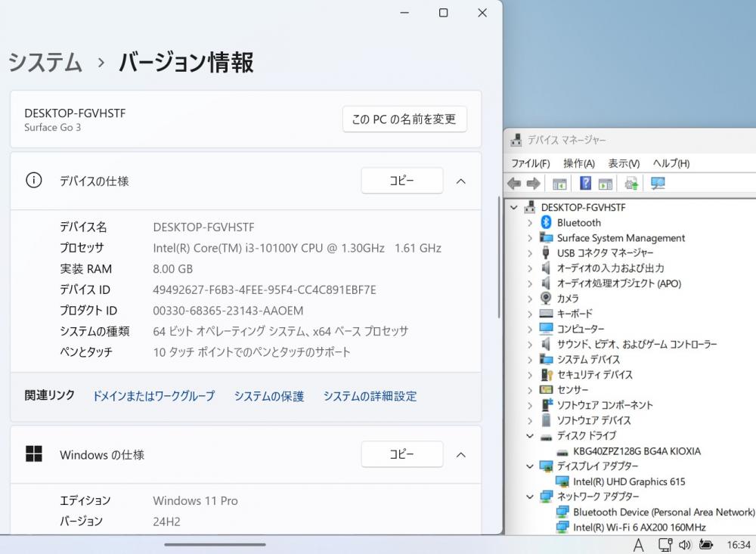Select the USB コネクタ マネージャー icon

coord(546,252)
